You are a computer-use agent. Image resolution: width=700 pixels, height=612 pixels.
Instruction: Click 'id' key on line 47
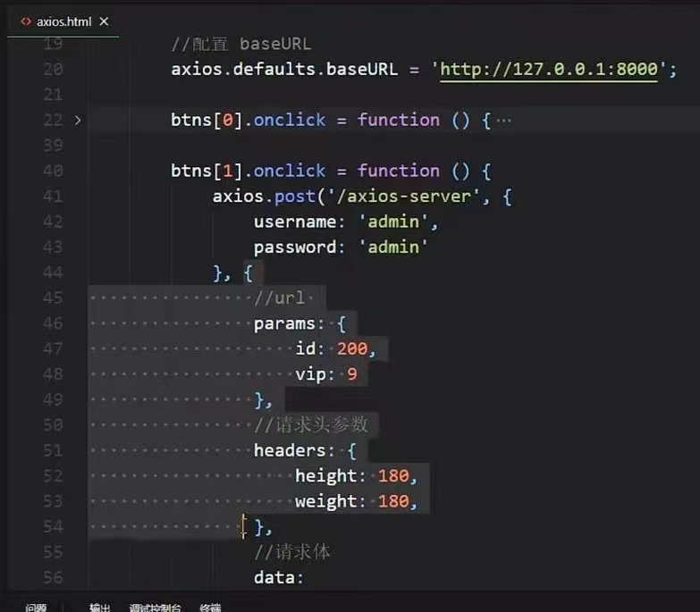point(306,348)
